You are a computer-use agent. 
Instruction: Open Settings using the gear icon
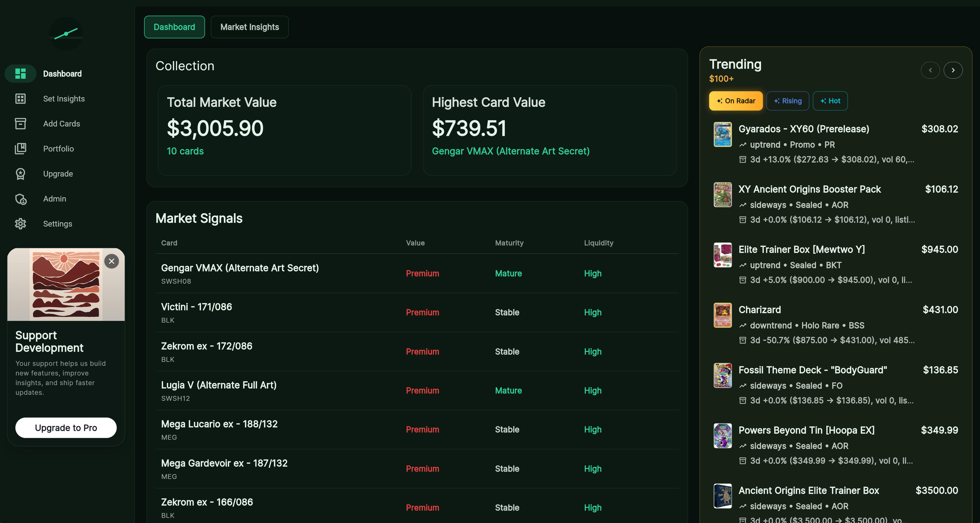click(x=20, y=224)
